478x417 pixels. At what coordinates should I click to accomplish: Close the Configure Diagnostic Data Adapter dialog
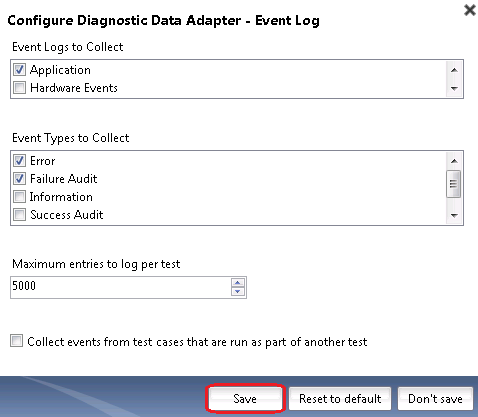pos(470,10)
